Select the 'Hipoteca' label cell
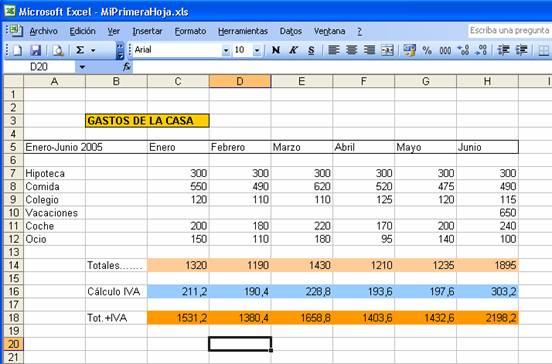 [54, 173]
